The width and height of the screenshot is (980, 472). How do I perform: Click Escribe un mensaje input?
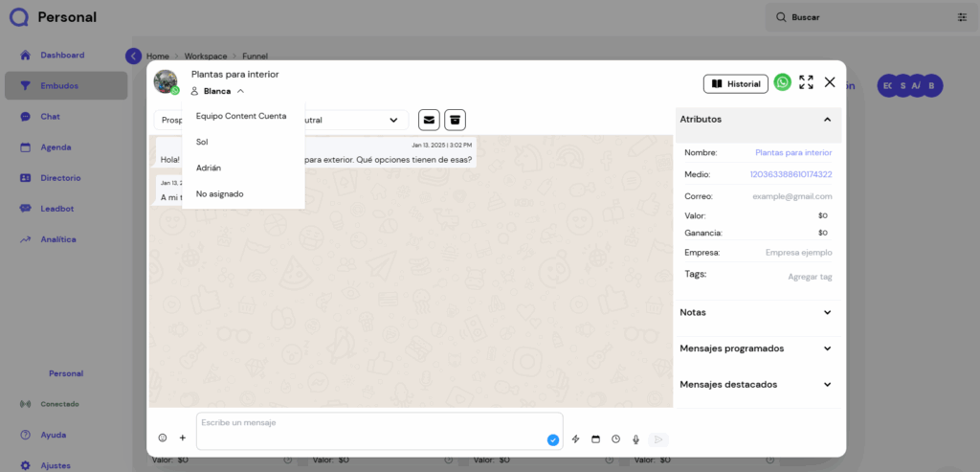click(379, 431)
